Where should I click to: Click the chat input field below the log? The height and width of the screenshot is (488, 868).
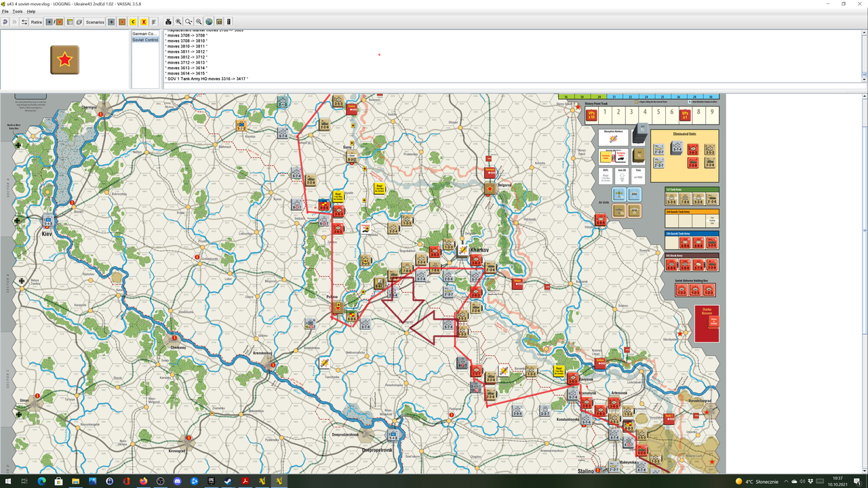[512, 85]
